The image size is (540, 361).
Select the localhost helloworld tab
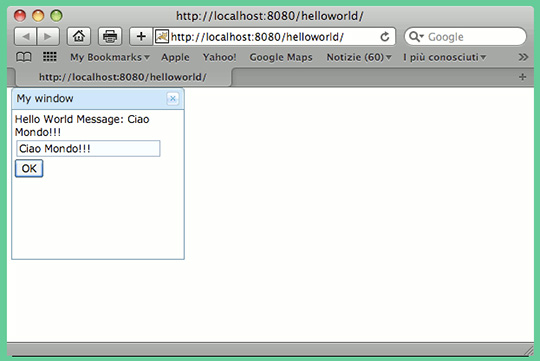tap(123, 77)
